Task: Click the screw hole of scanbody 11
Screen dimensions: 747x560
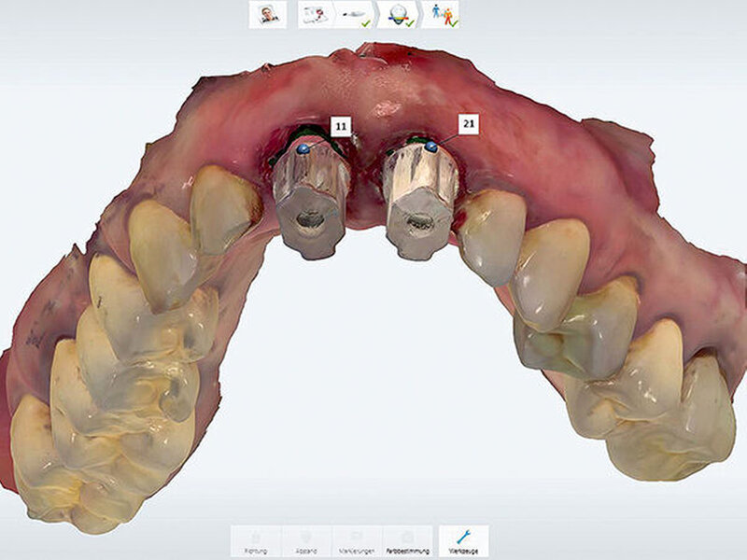Action: point(311,221)
